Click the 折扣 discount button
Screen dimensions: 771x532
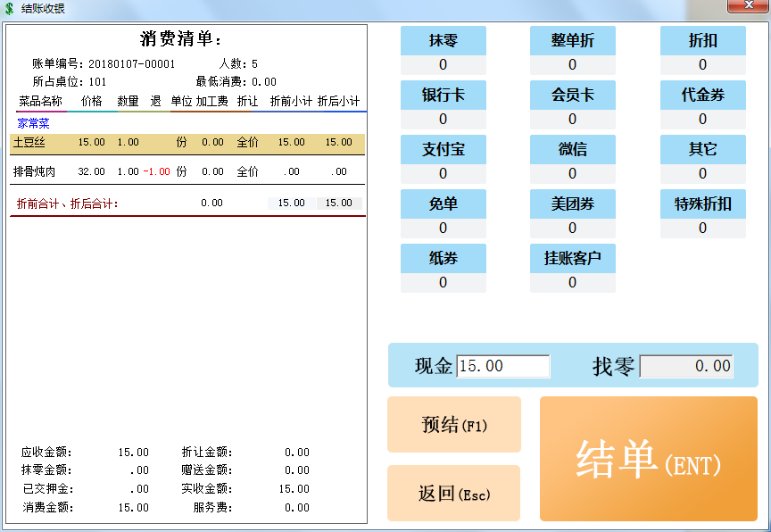click(x=702, y=41)
